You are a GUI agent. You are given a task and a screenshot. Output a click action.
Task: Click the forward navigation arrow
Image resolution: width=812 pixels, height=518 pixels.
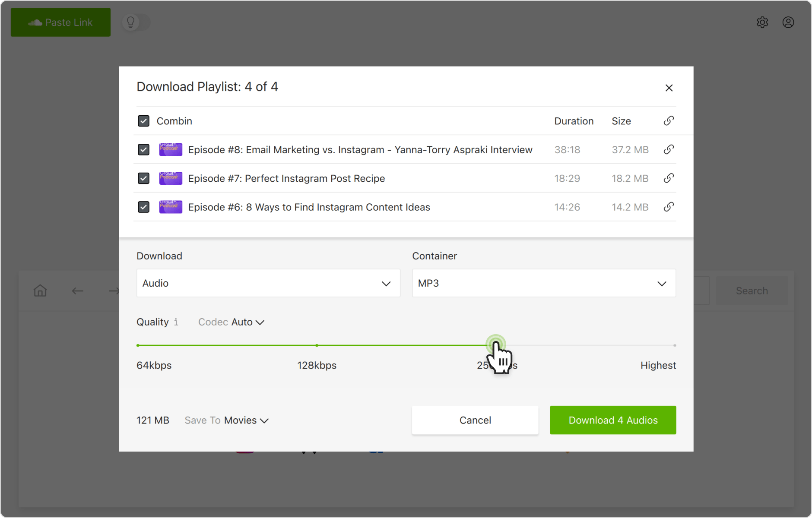(113, 291)
